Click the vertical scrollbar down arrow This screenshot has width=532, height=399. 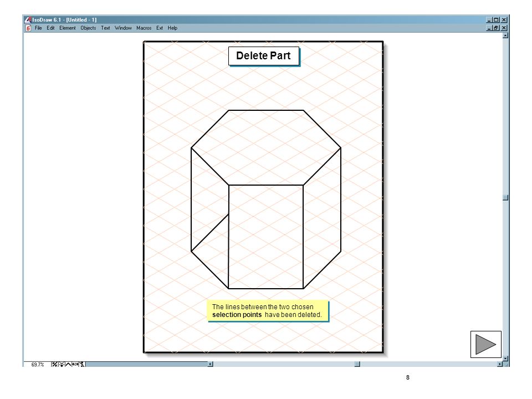[x=505, y=359]
